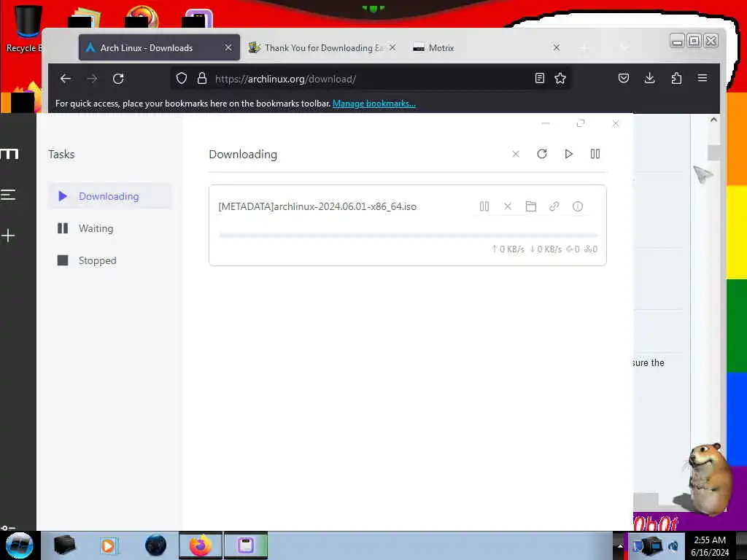Toggle Firefox reader view

pyautogui.click(x=539, y=79)
